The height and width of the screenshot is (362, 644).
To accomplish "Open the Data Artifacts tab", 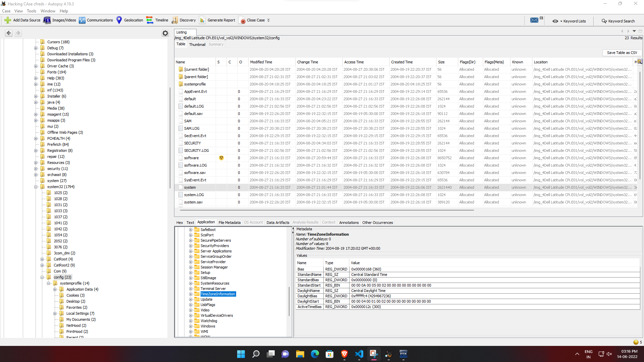I will point(278,222).
